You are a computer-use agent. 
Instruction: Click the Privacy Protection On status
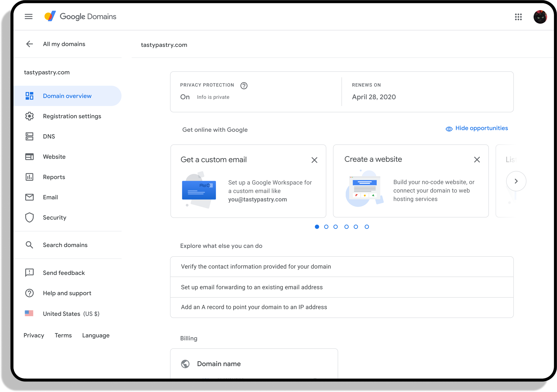point(185,97)
